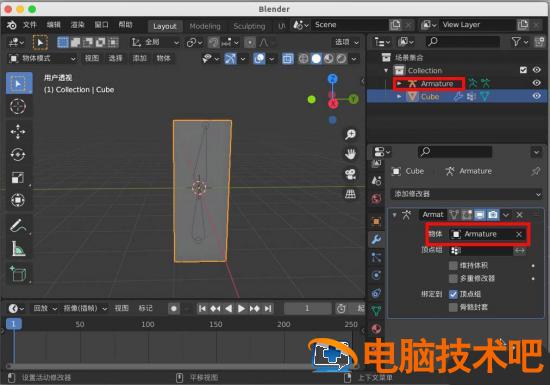Switch perspective/orthographic grid icon
The image size is (550, 385).
coord(350,194)
